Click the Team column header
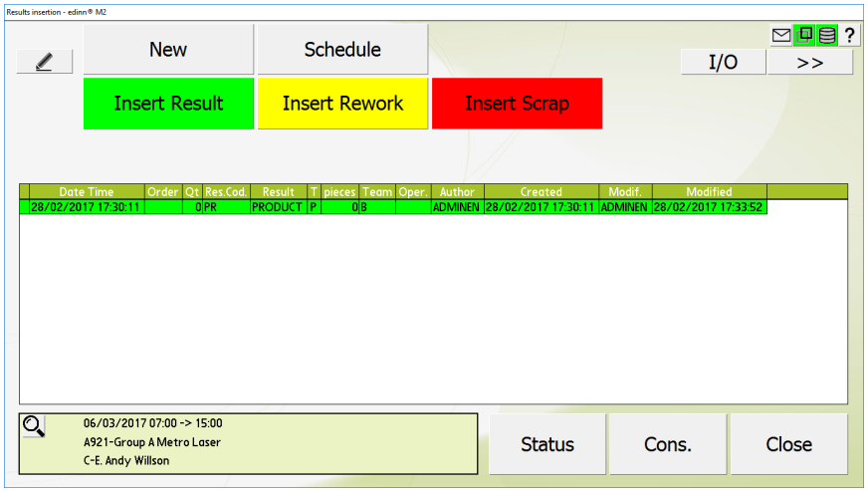The width and height of the screenshot is (868, 491). [377, 192]
